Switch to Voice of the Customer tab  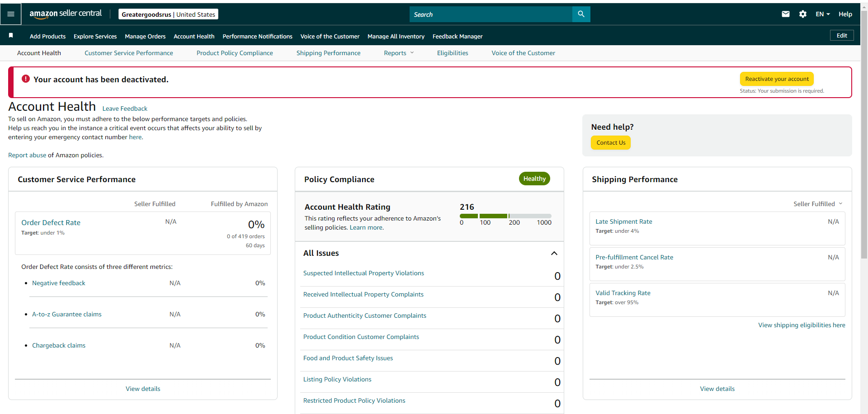point(523,53)
